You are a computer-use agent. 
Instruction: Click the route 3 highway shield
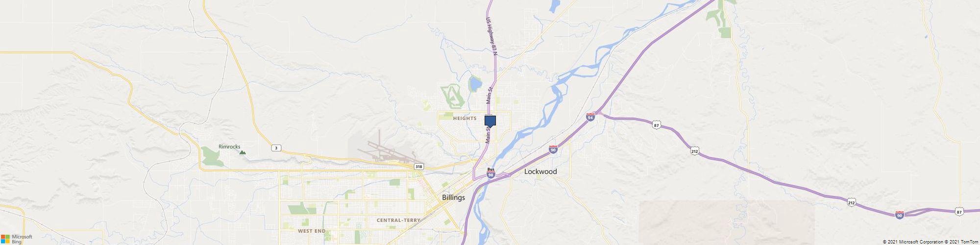(277, 147)
